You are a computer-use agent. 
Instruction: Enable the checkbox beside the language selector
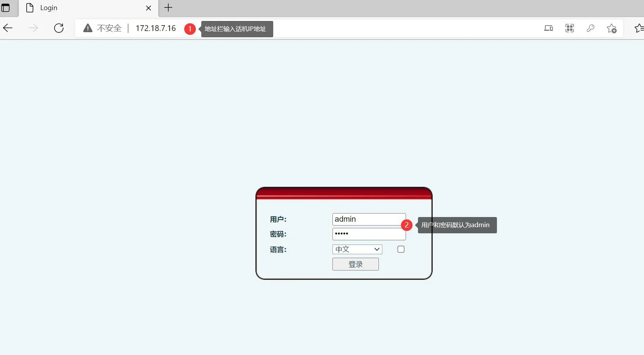[401, 249]
